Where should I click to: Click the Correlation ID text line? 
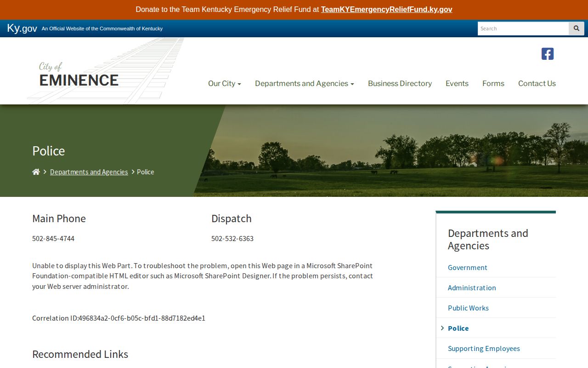coord(119,318)
